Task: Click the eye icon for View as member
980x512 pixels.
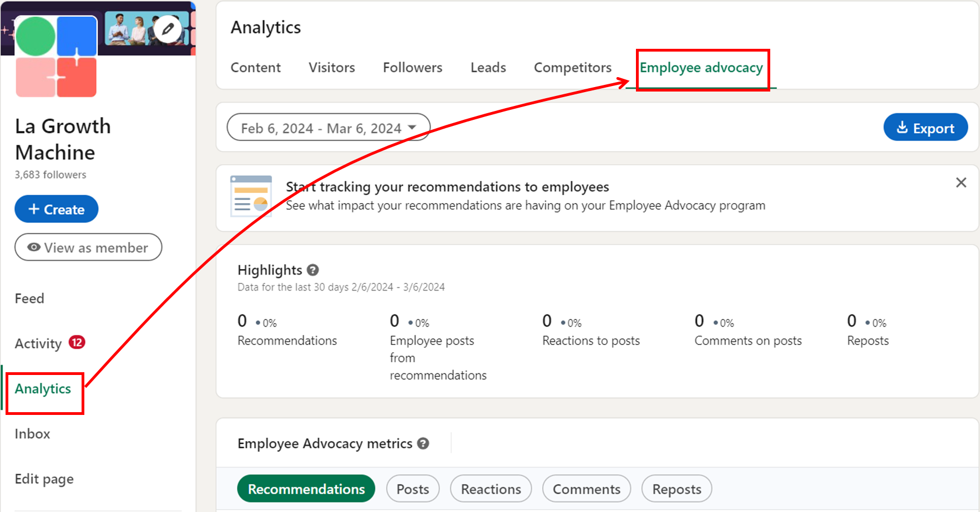Action: (x=33, y=247)
